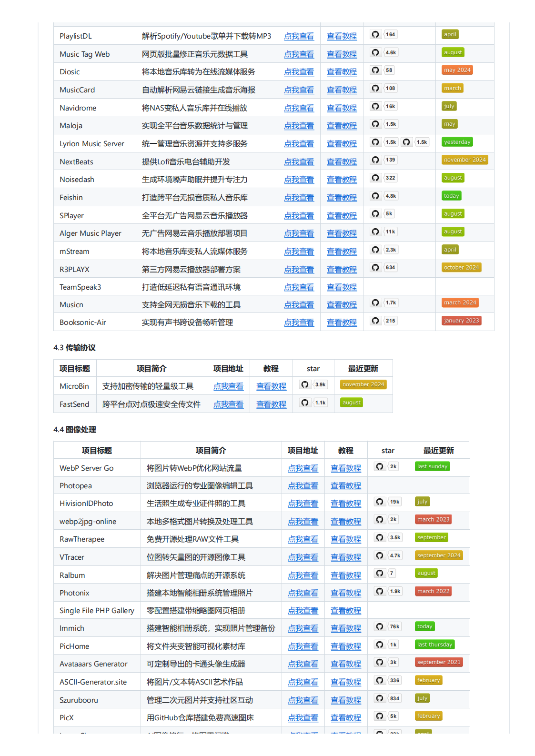Click the GitHub icon in Immich row
Screen dimensions: 535x756
379,626
